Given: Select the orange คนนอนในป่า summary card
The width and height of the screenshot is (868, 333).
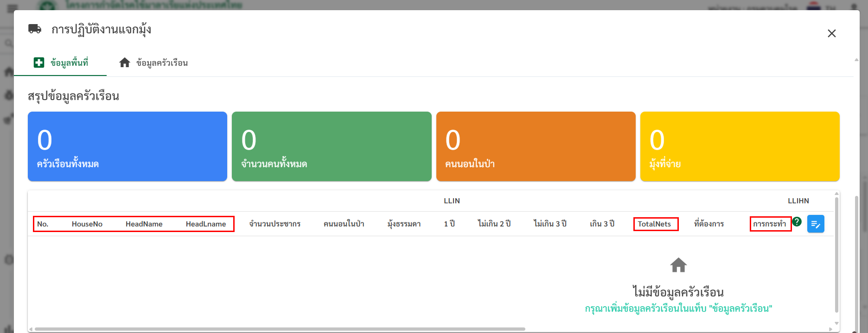Looking at the screenshot, I should tap(536, 146).
